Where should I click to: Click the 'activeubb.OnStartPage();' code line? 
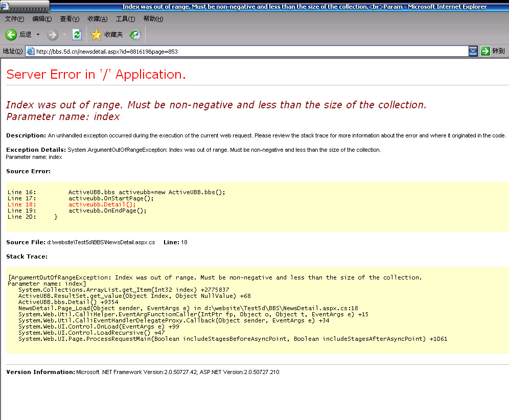111,198
